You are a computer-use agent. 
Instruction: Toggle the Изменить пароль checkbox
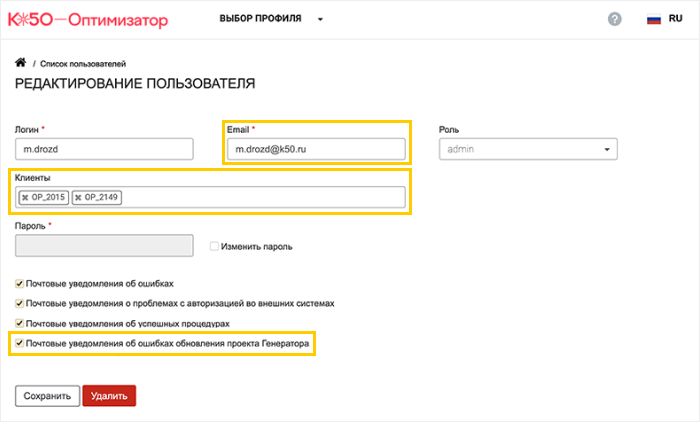click(214, 246)
